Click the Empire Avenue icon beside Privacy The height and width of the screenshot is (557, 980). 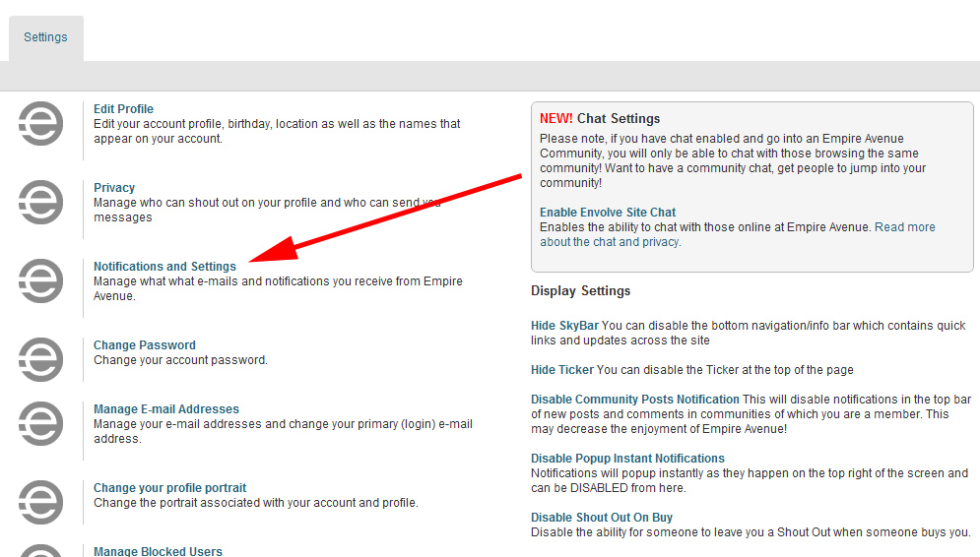[40, 203]
